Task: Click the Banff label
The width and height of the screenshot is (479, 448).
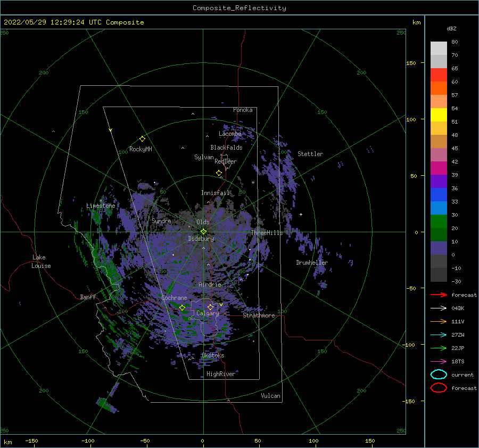Action: (88, 297)
